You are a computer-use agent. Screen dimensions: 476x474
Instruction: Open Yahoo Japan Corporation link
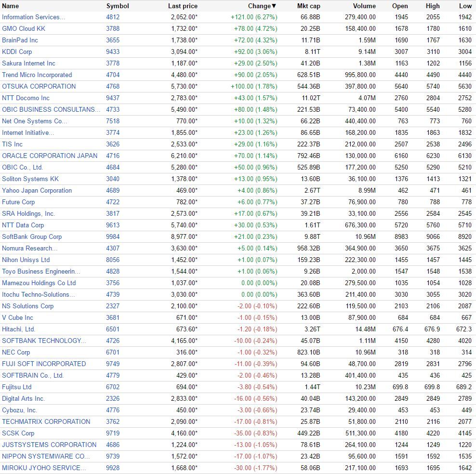tap(37, 191)
